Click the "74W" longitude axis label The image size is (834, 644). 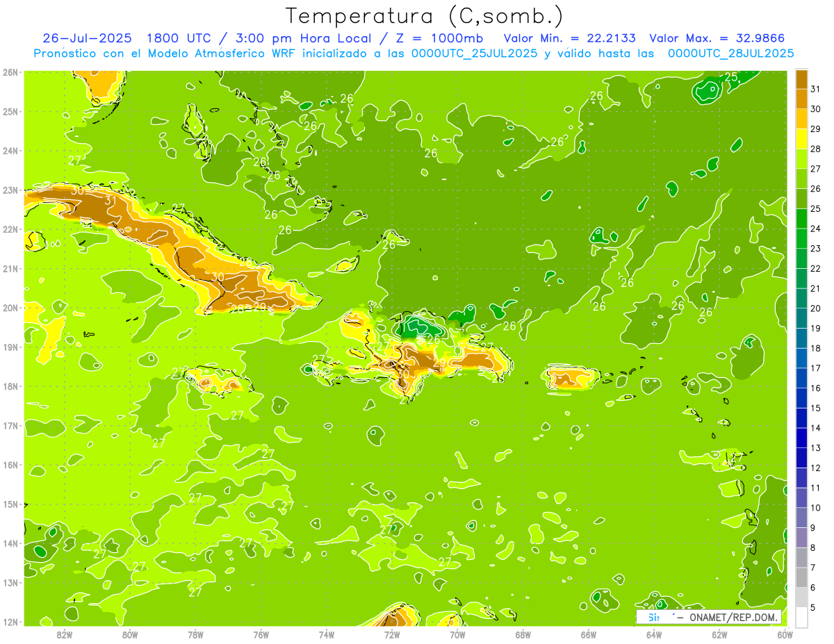point(326,634)
